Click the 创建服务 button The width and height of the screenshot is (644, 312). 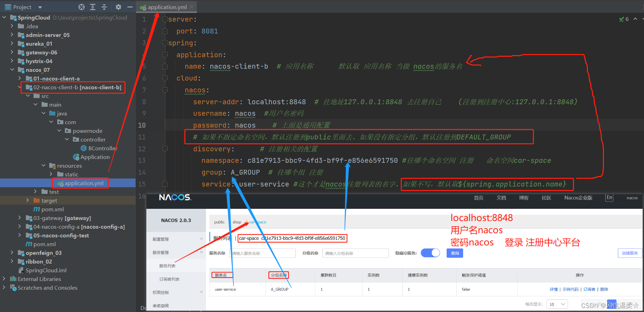click(630, 253)
